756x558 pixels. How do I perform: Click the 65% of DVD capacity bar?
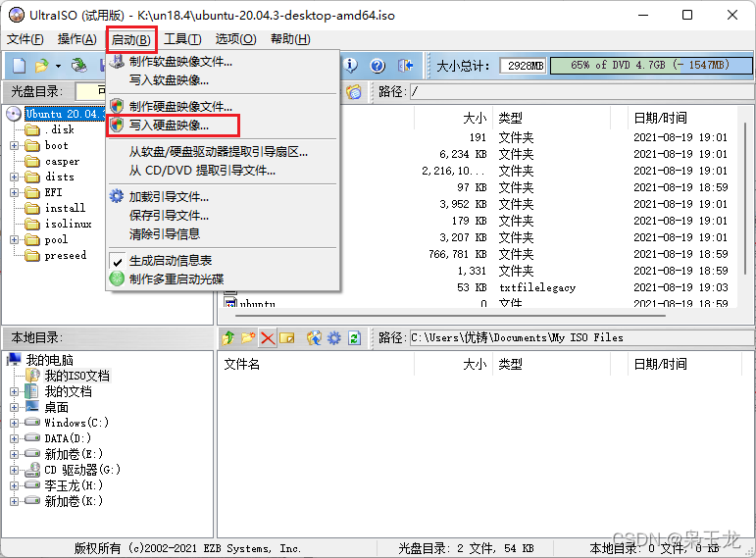pos(650,65)
